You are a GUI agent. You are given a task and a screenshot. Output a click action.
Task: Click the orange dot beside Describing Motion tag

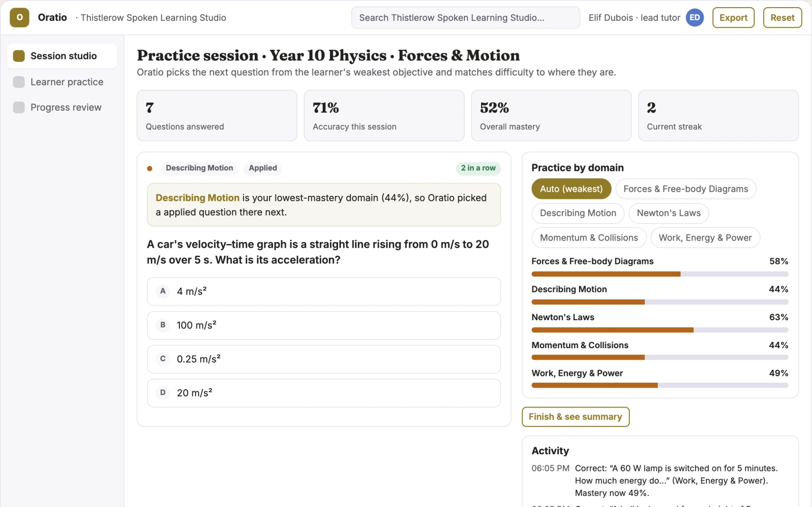pos(150,168)
